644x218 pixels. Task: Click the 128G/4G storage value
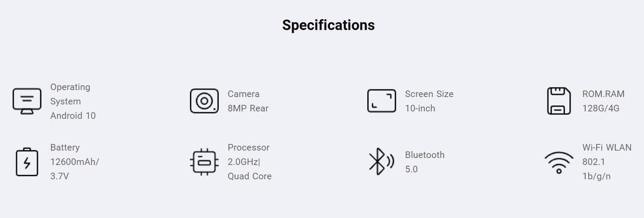601,108
